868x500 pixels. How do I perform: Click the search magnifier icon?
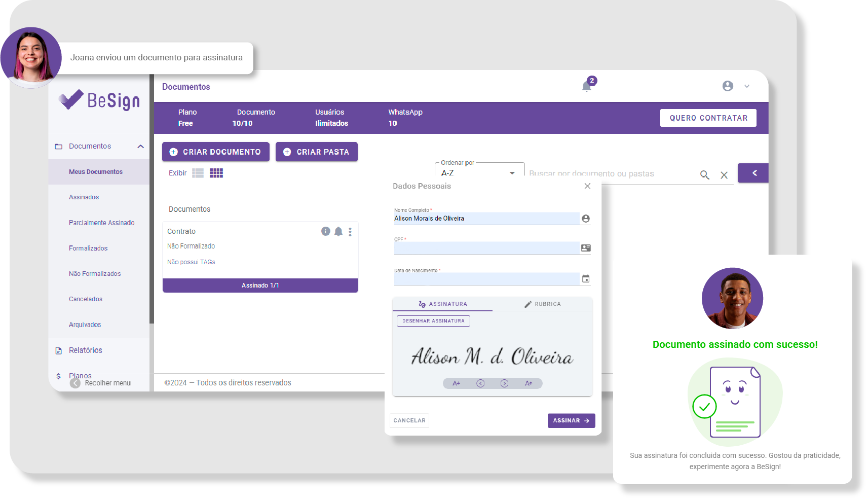[705, 174]
